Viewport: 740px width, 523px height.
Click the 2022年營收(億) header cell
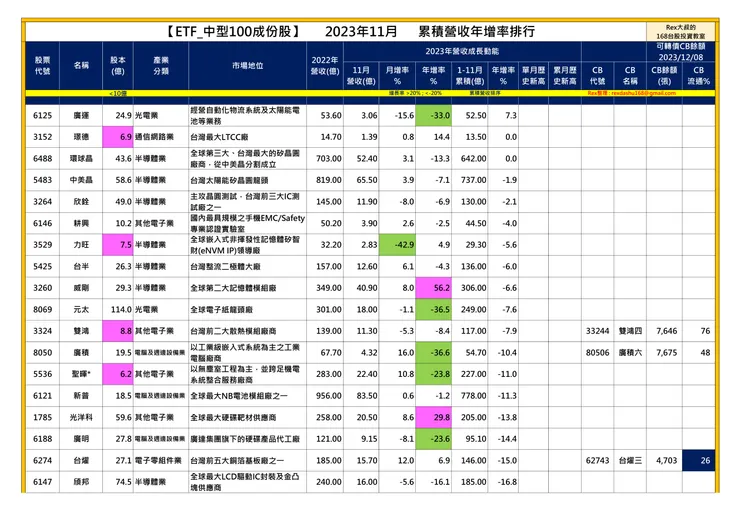tap(325, 66)
